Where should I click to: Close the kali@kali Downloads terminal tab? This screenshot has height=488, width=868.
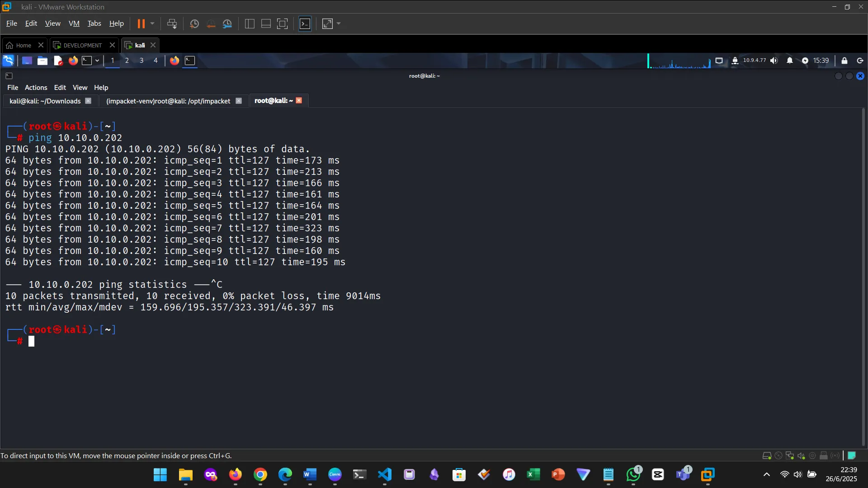tap(88, 101)
